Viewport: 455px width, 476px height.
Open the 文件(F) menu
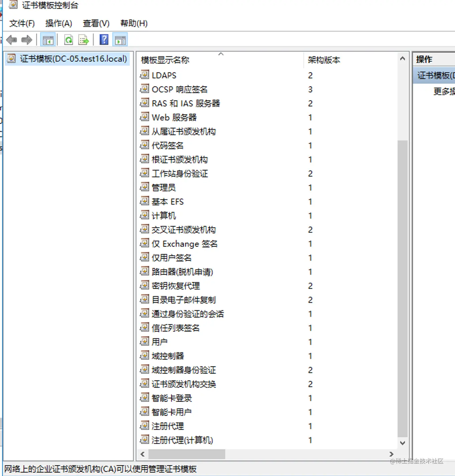[x=22, y=23]
